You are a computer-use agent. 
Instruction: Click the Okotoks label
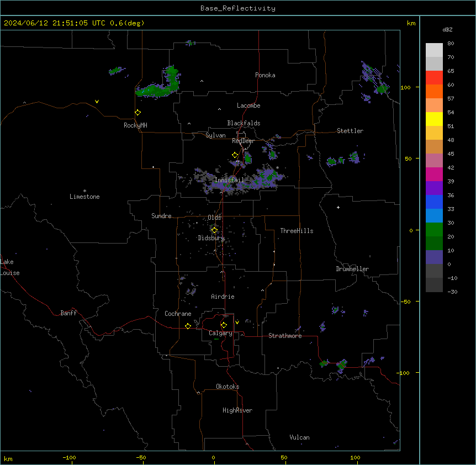click(228, 387)
